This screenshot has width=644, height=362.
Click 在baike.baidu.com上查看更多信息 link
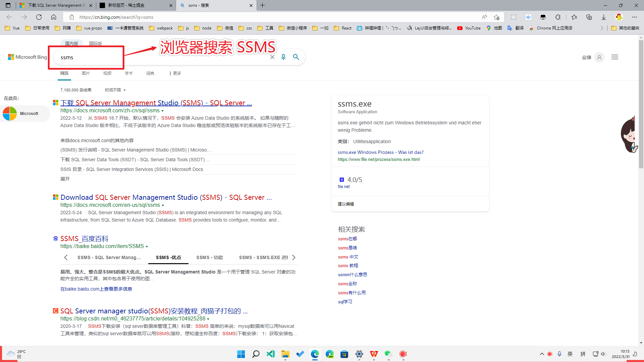pos(96,289)
